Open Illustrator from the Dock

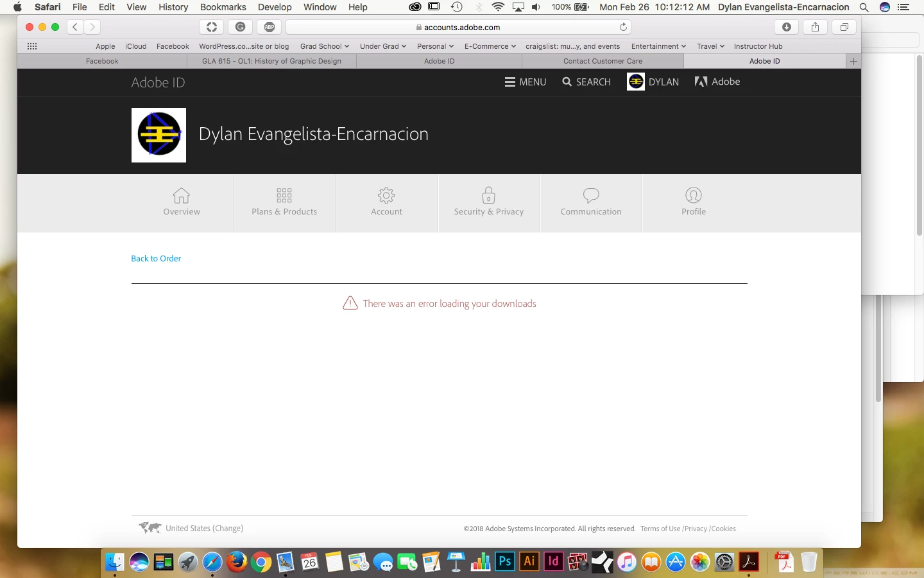click(x=529, y=562)
